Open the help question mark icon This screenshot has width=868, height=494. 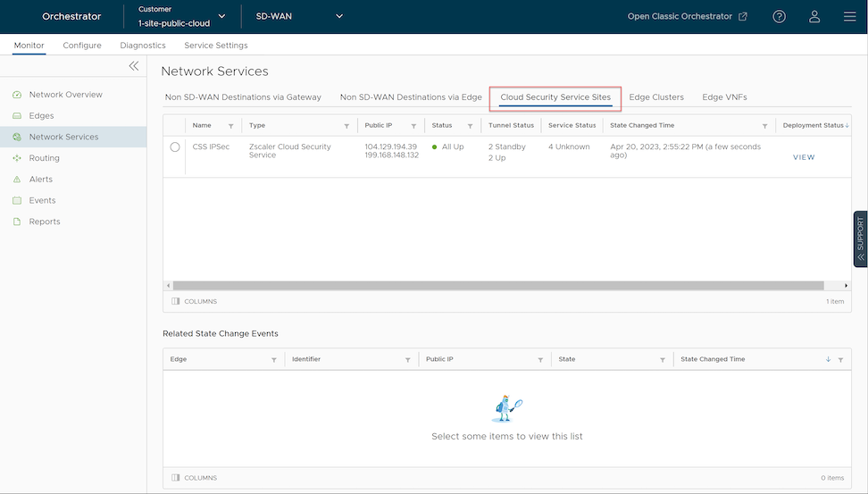[x=780, y=16]
